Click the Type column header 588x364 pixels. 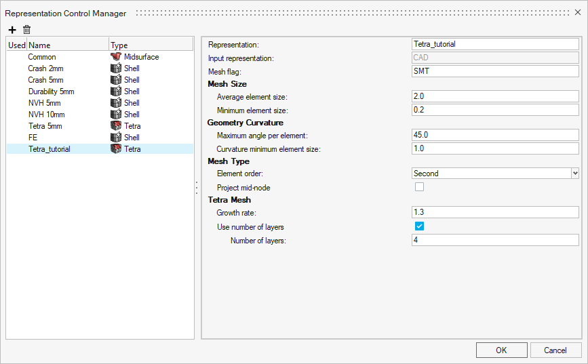149,45
